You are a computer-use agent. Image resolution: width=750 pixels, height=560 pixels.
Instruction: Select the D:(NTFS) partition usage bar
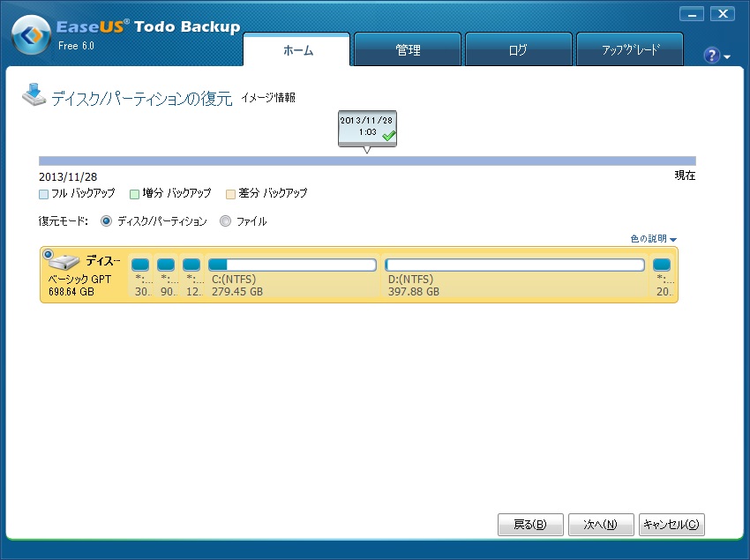pyautogui.click(x=514, y=265)
